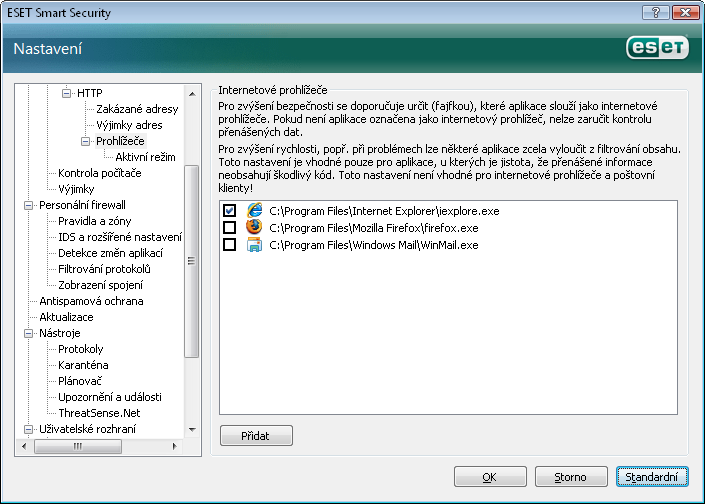Click tree horizontal scroll left arrow

coord(24,446)
